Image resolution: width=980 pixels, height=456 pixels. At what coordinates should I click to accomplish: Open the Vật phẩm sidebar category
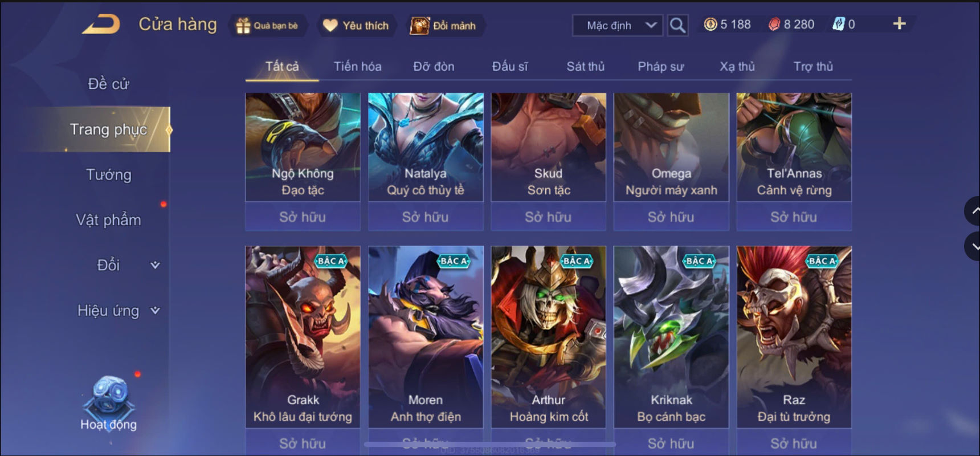point(108,220)
